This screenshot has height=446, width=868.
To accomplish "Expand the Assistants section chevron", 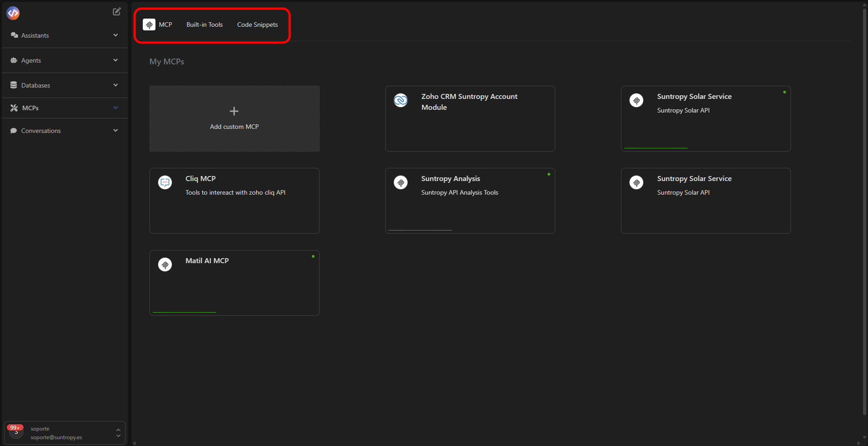I will tap(116, 35).
